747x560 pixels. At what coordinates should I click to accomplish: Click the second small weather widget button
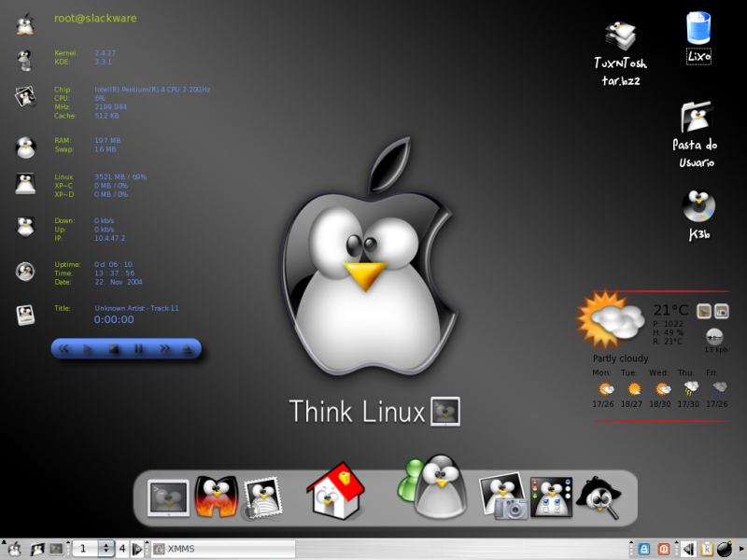[721, 312]
